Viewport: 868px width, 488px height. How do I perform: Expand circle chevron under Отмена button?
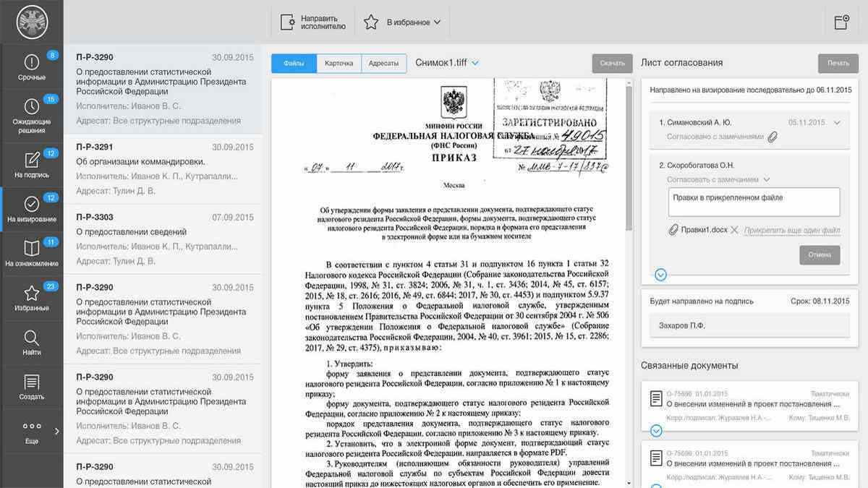[660, 275]
